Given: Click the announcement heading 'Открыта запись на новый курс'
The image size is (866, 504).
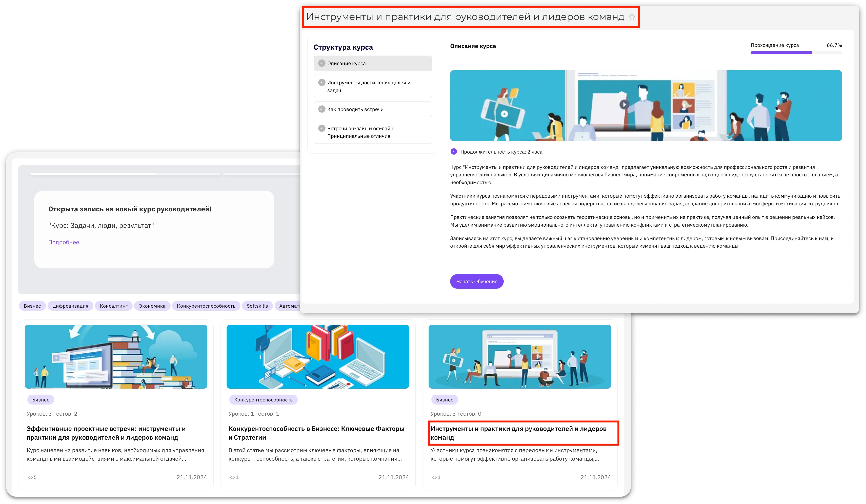Looking at the screenshot, I should (130, 209).
